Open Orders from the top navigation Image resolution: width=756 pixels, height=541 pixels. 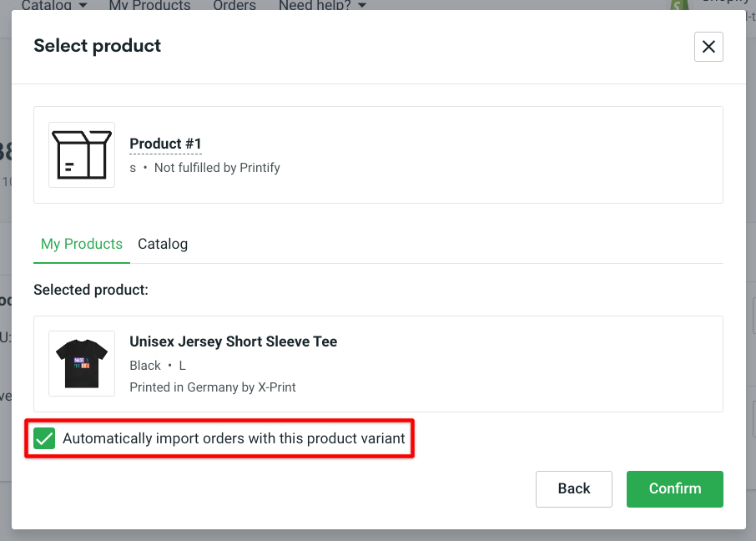[234, 5]
